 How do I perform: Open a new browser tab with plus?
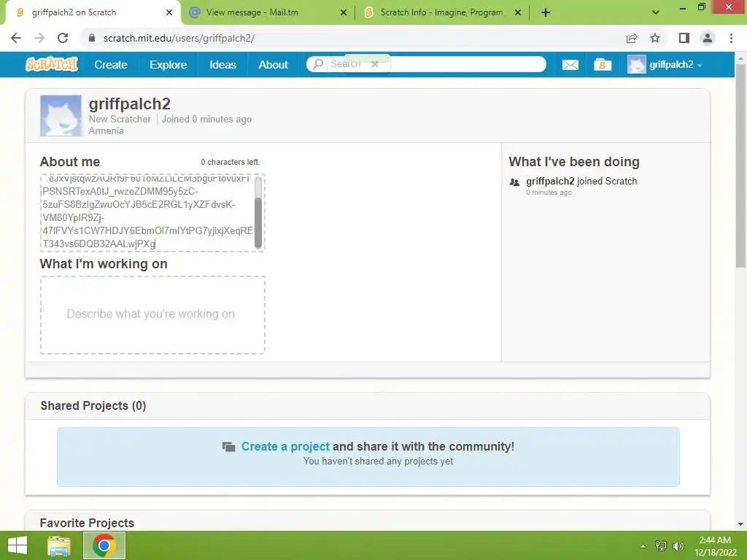(x=546, y=12)
